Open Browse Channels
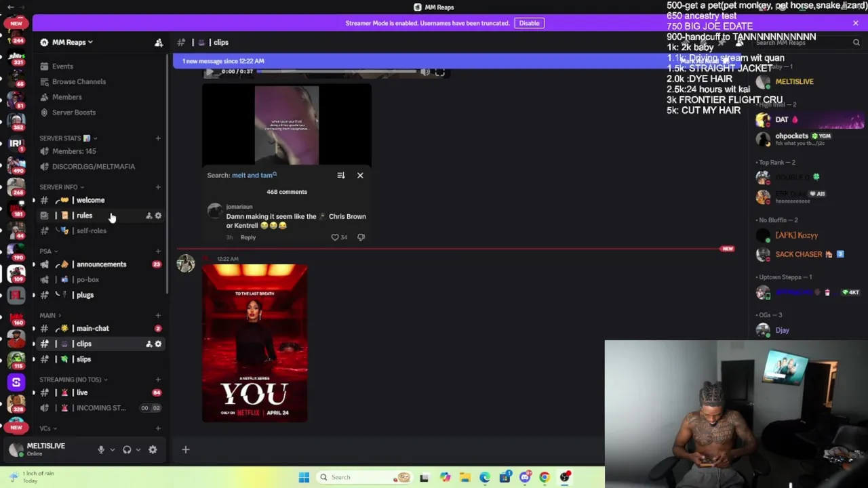868x488 pixels. click(x=79, y=81)
